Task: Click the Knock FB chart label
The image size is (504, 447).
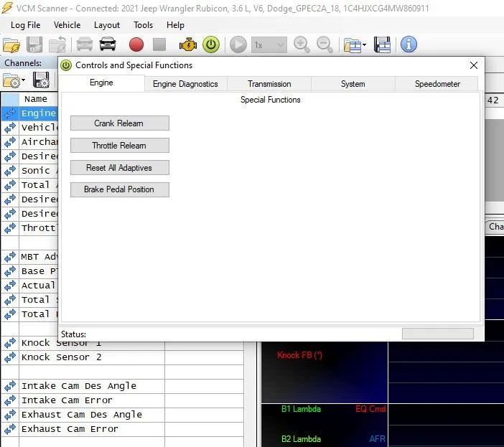Action: 299,355
